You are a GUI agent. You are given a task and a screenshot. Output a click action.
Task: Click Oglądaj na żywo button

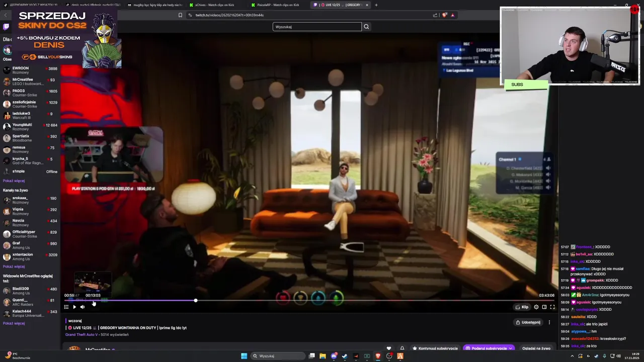tap(536, 348)
